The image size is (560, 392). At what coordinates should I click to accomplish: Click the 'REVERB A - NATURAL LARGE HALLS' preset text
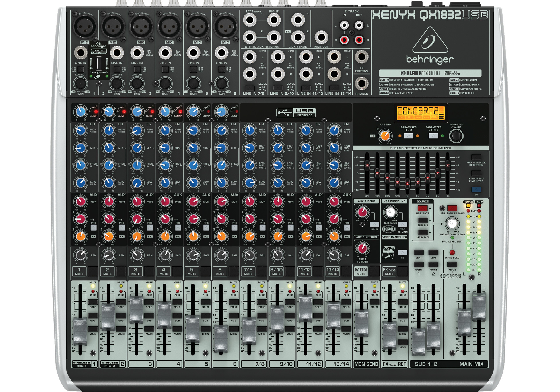coord(412,80)
